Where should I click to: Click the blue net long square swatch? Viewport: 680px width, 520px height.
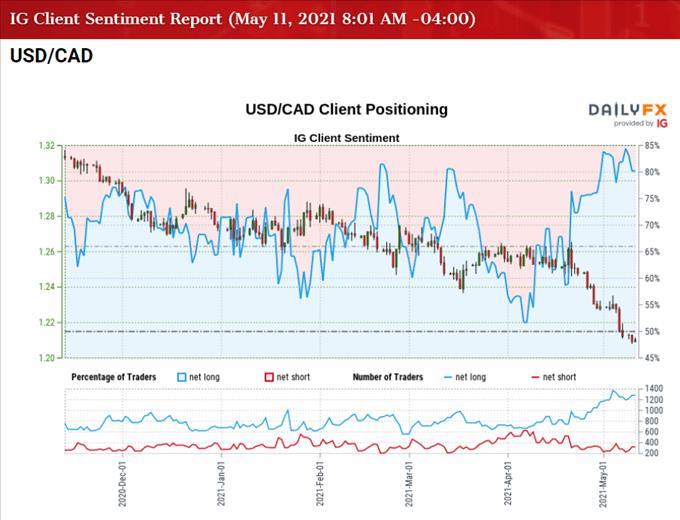pos(181,377)
